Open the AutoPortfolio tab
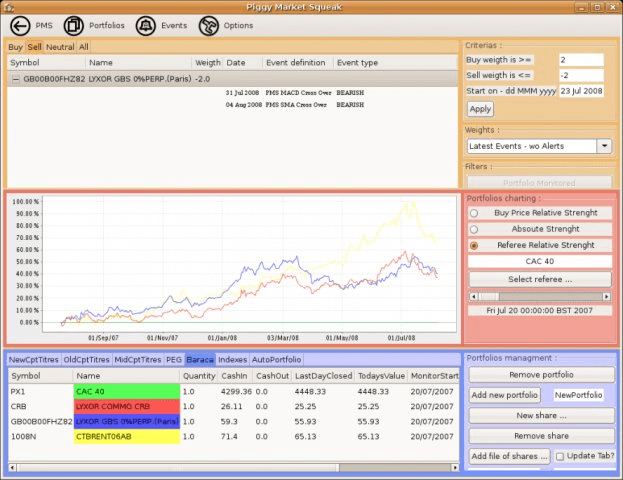 click(276, 360)
